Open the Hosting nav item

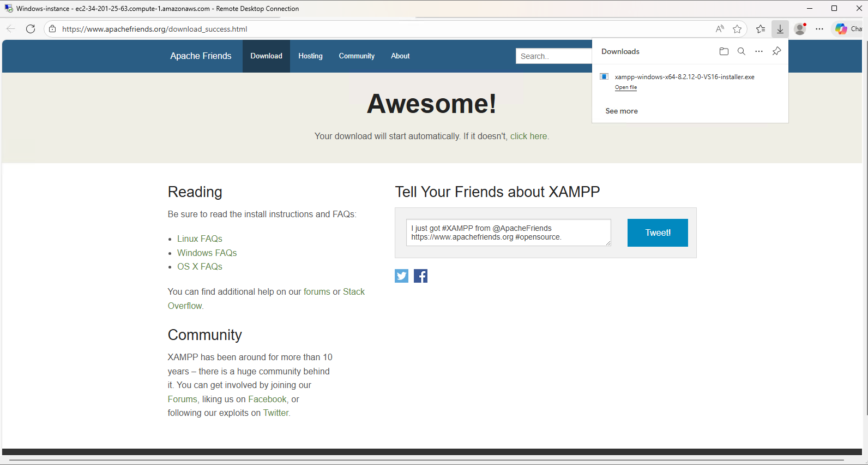310,56
